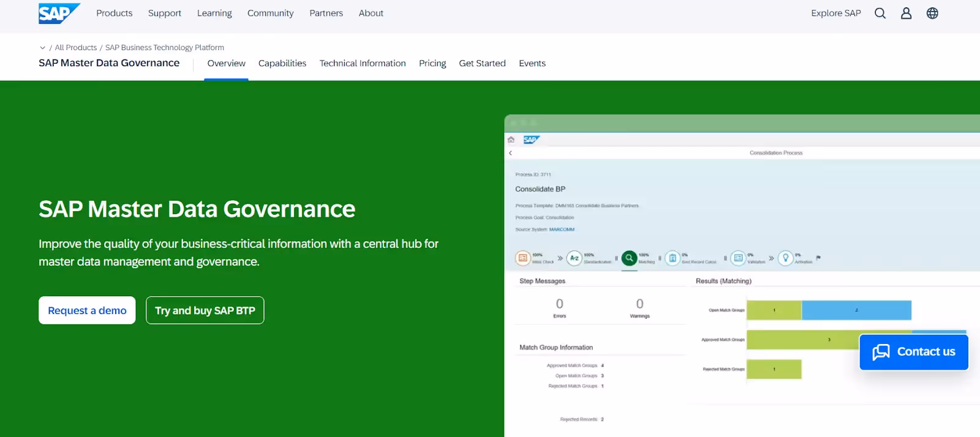Open the Products menu
The image size is (980, 437).
[x=115, y=13]
